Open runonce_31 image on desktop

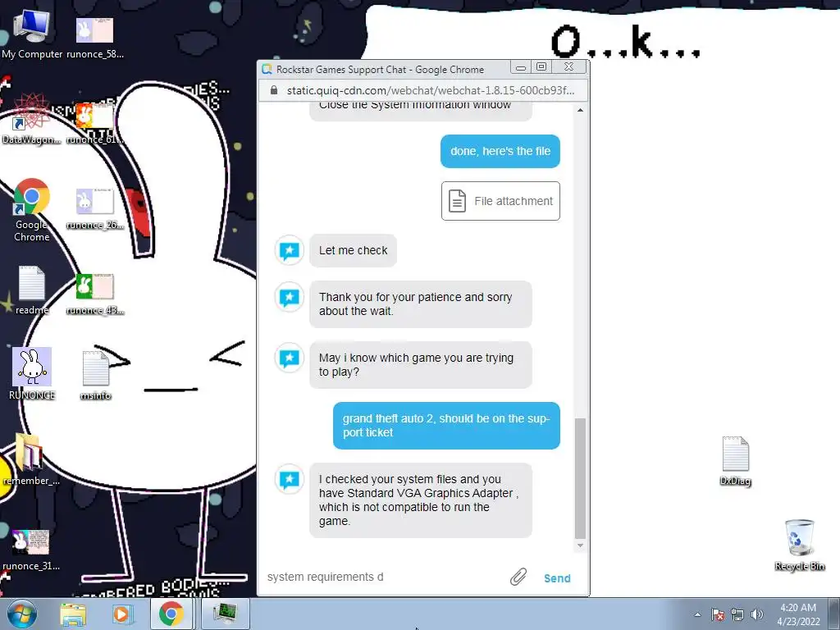pyautogui.click(x=30, y=549)
